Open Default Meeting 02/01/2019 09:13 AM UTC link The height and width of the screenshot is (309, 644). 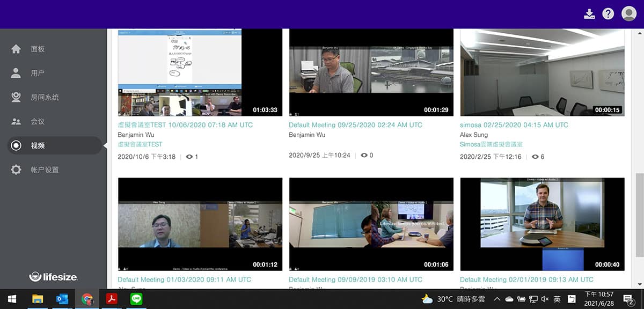527,279
